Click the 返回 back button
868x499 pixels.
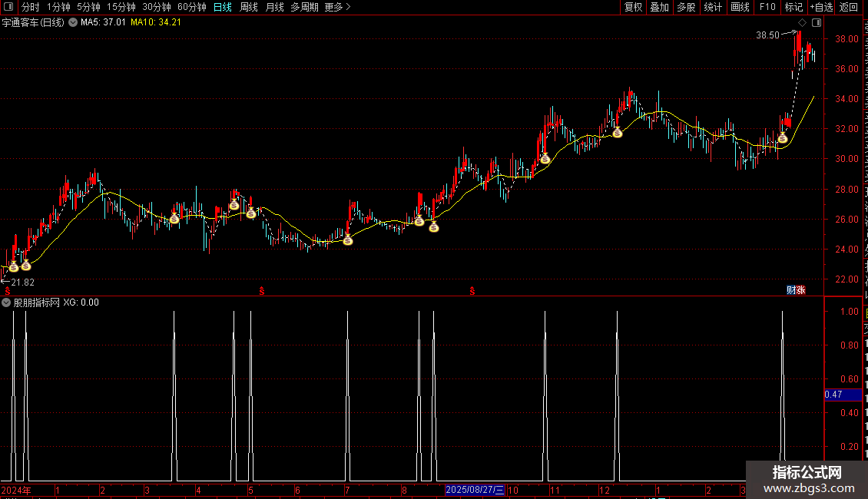tap(848, 7)
